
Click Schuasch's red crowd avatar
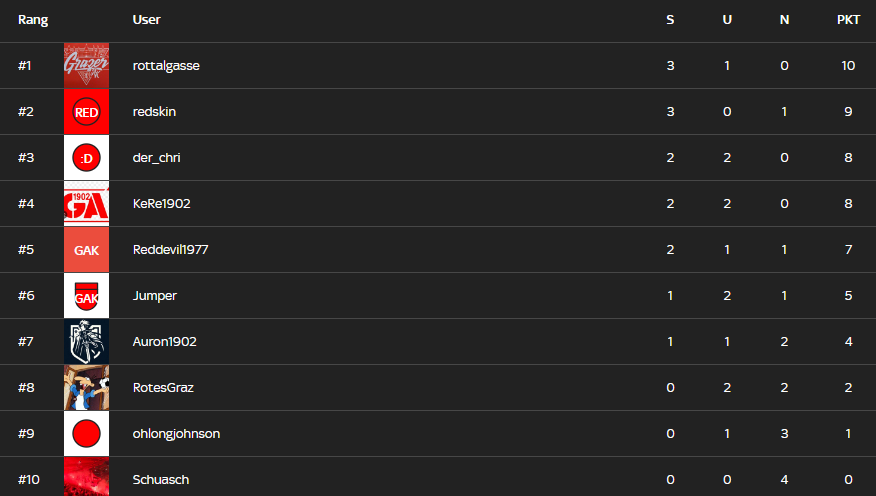click(x=86, y=478)
